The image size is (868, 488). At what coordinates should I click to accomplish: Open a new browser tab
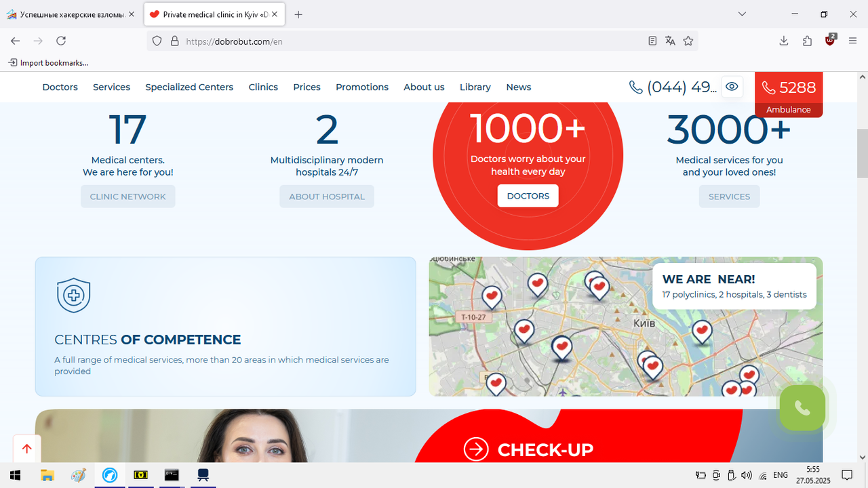click(298, 14)
